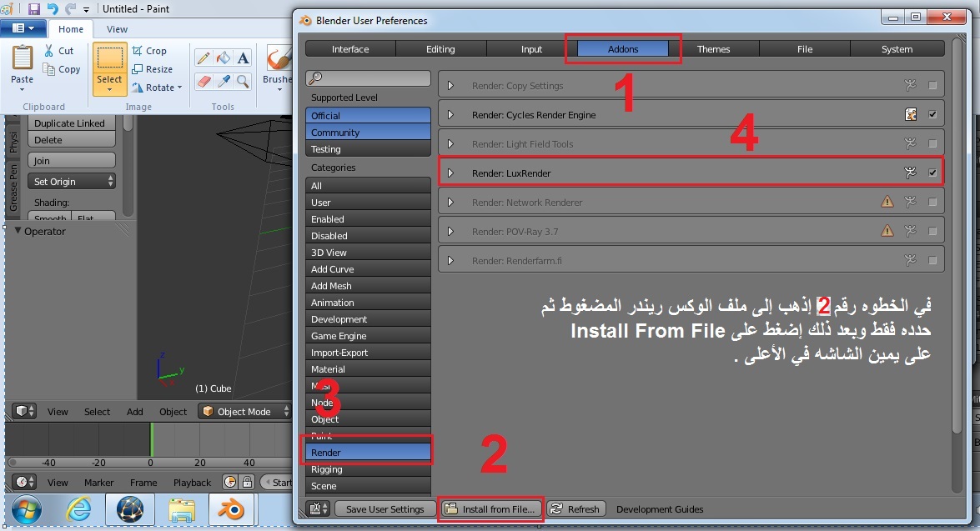This screenshot has width=980, height=531.
Task: Toggle the Official supported level filter
Action: pyautogui.click(x=368, y=116)
